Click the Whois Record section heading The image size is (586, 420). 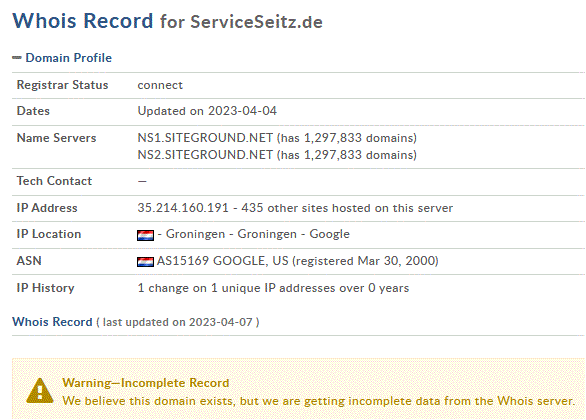pos(52,322)
